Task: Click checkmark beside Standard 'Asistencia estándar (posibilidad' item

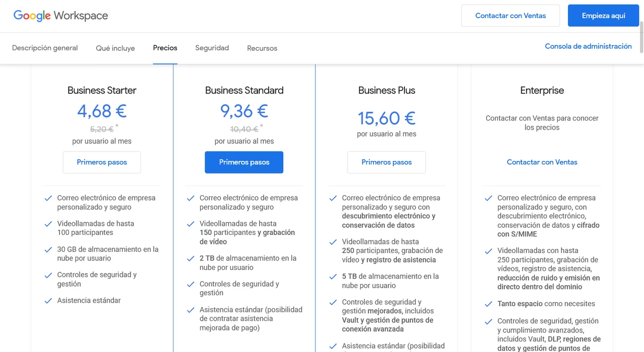Action: (191, 310)
